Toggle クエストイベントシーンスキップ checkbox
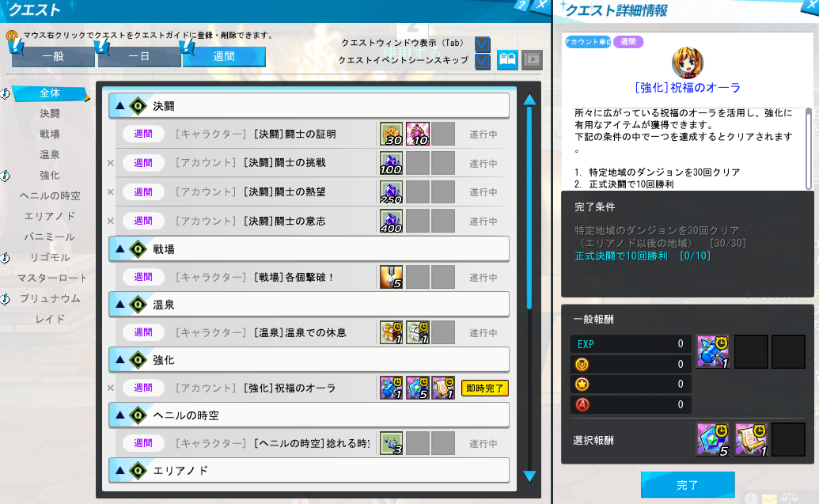819x504 pixels. [482, 61]
